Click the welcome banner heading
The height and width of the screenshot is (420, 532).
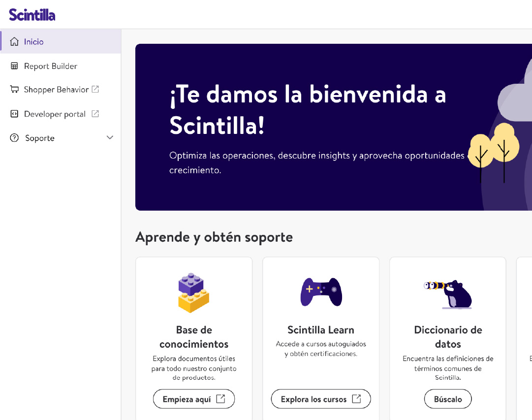click(308, 110)
